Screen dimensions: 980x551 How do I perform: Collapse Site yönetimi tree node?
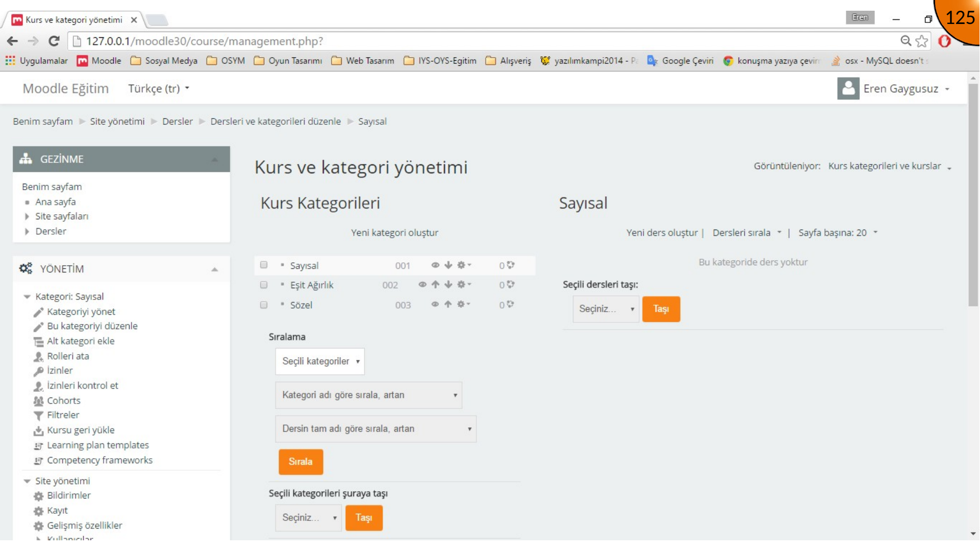[27, 481]
